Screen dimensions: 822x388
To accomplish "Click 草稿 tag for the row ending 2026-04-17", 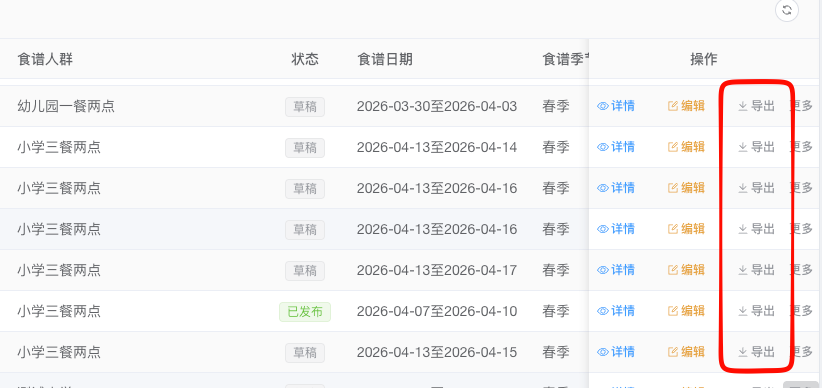I will [305, 271].
